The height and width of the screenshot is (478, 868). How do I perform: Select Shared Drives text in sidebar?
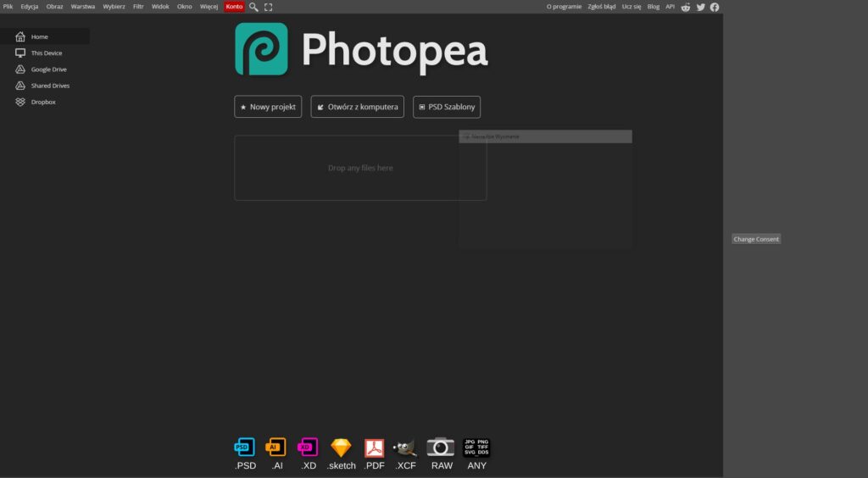click(x=50, y=86)
